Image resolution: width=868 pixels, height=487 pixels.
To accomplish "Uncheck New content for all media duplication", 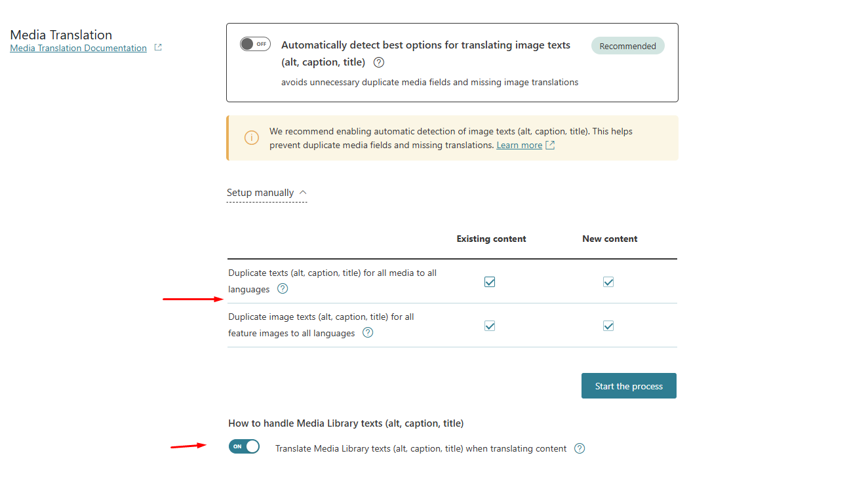I will tap(608, 282).
